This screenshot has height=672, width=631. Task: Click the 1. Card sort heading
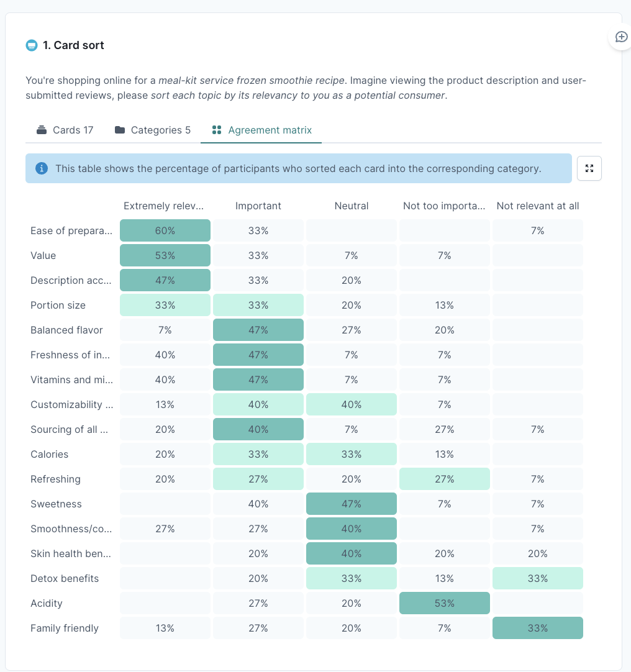tap(73, 45)
